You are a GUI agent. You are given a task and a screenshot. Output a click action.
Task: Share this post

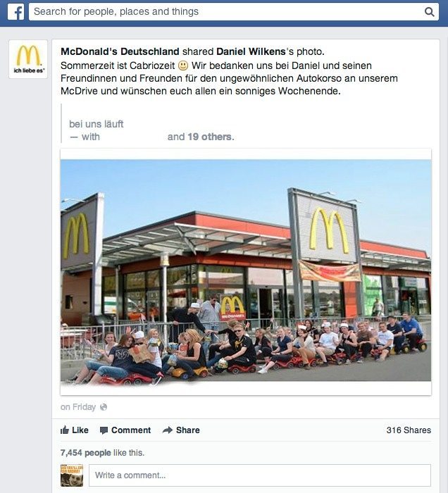click(x=181, y=430)
